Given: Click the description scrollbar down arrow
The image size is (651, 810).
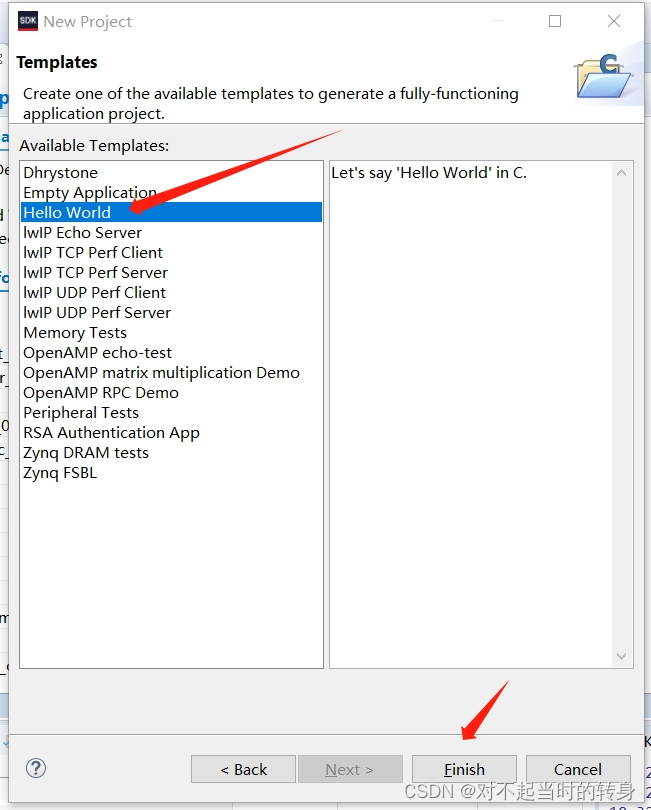Looking at the screenshot, I should pyautogui.click(x=622, y=656).
